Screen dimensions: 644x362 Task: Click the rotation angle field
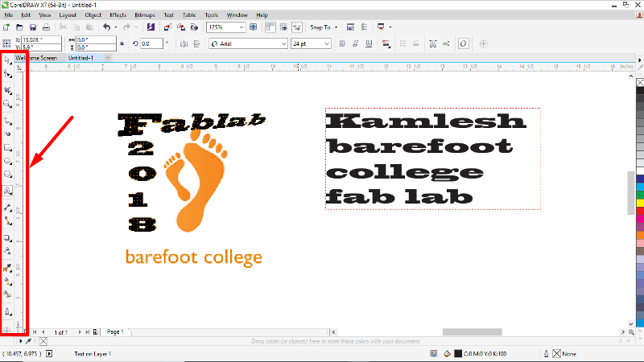(151, 43)
